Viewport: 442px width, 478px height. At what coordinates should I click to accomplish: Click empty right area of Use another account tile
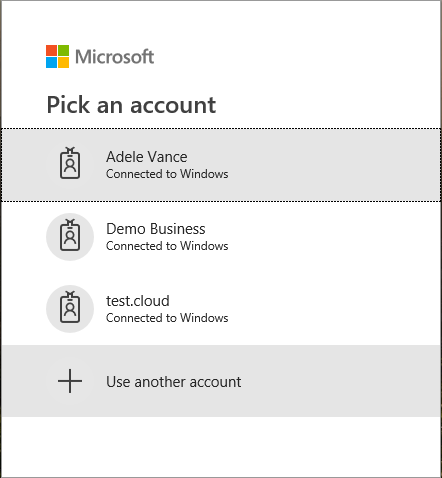click(340, 381)
